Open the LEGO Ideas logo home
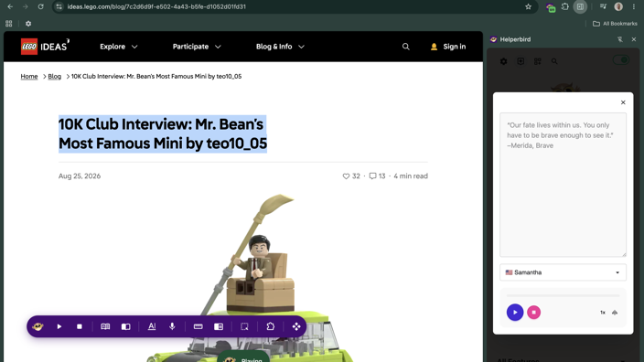Screen dimensions: 644x362 click(45, 47)
